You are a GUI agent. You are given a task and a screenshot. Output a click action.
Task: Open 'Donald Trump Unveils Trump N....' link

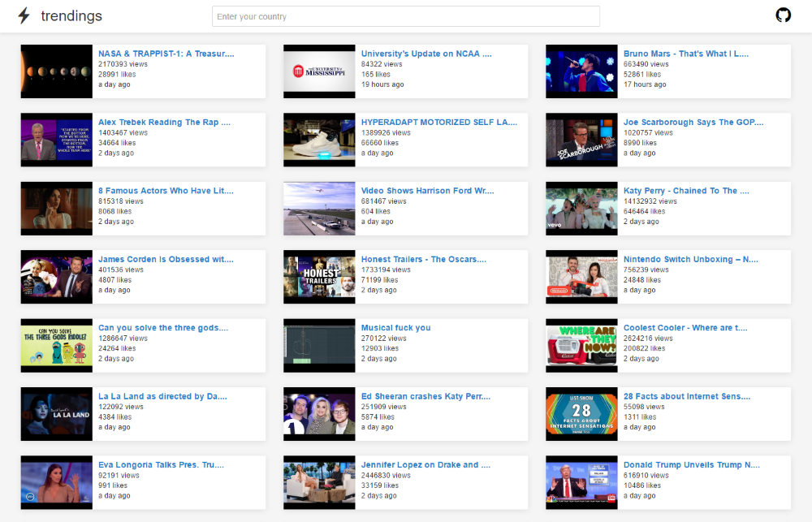[x=691, y=464]
